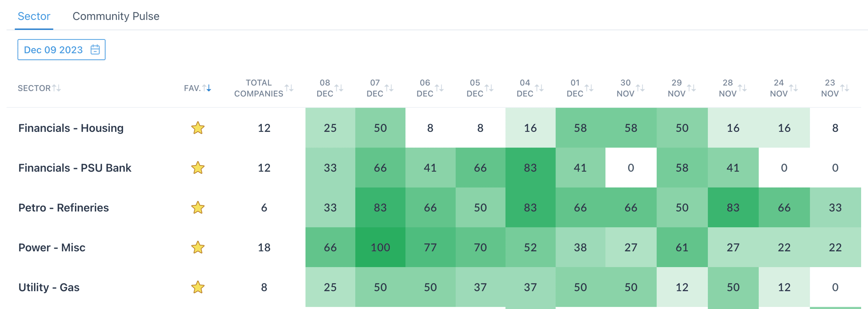Sort by the 30 Nov column
The width and height of the screenshot is (868, 309).
pyautogui.click(x=640, y=88)
